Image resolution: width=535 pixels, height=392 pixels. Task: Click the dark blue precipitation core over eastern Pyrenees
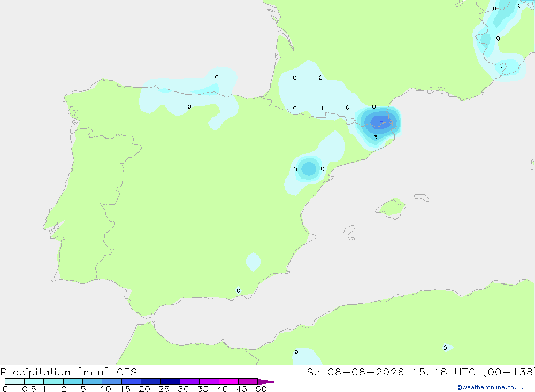click(381, 122)
